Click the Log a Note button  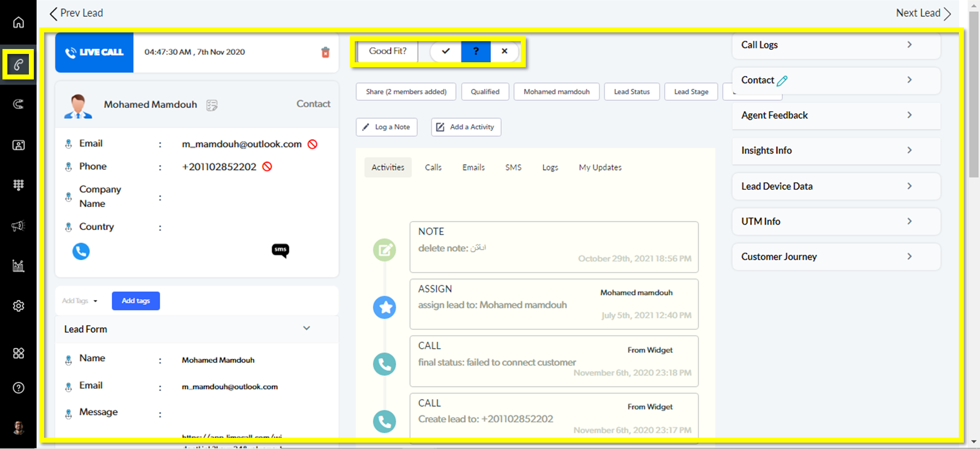(x=387, y=127)
